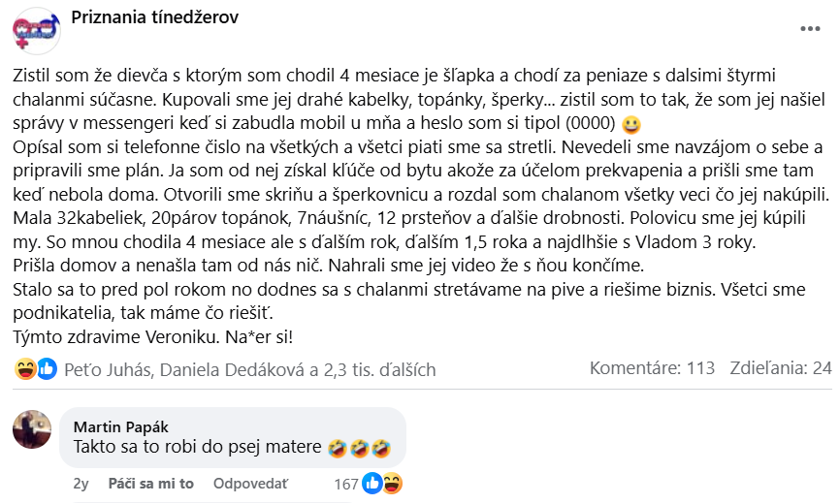Click the Haha reaction icon under the post
840x504 pixels.
pyautogui.click(x=27, y=368)
